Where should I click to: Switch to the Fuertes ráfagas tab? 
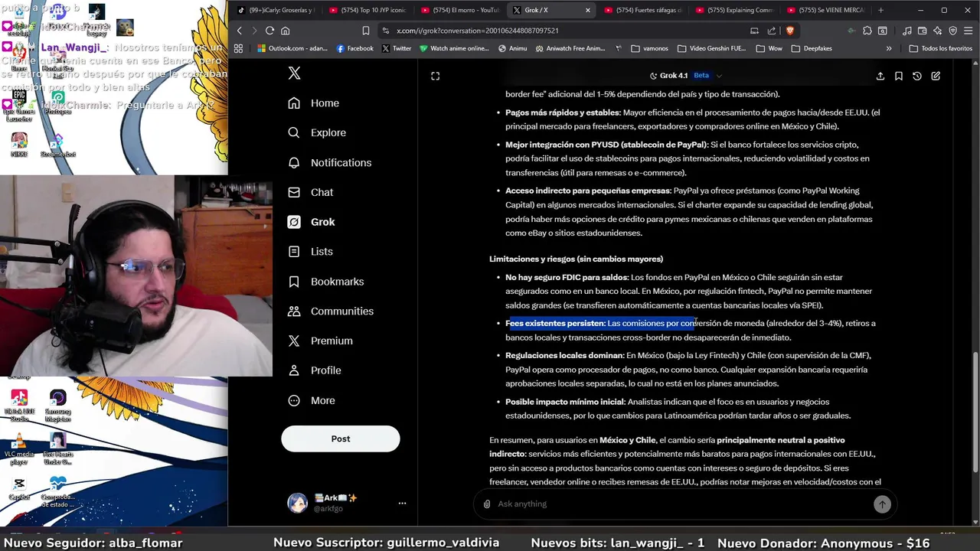(643, 10)
